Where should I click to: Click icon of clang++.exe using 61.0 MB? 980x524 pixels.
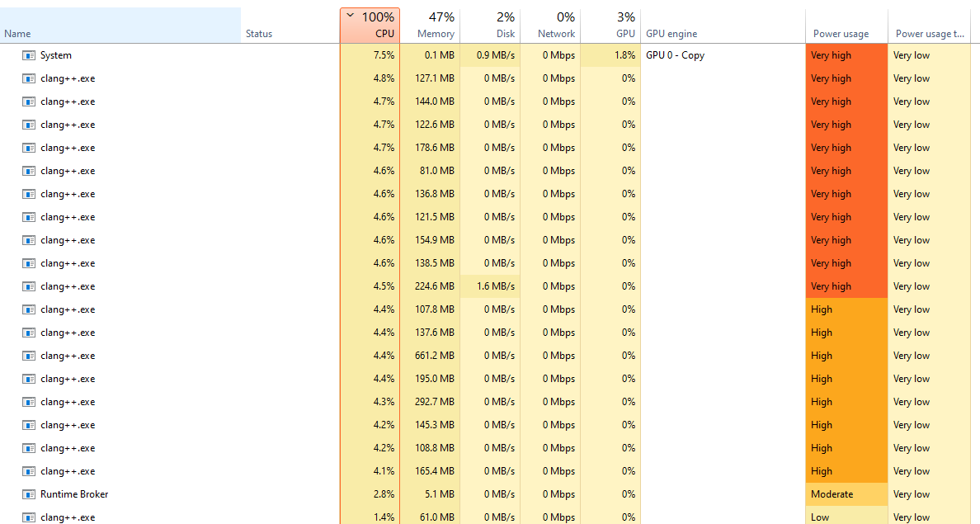click(29, 517)
